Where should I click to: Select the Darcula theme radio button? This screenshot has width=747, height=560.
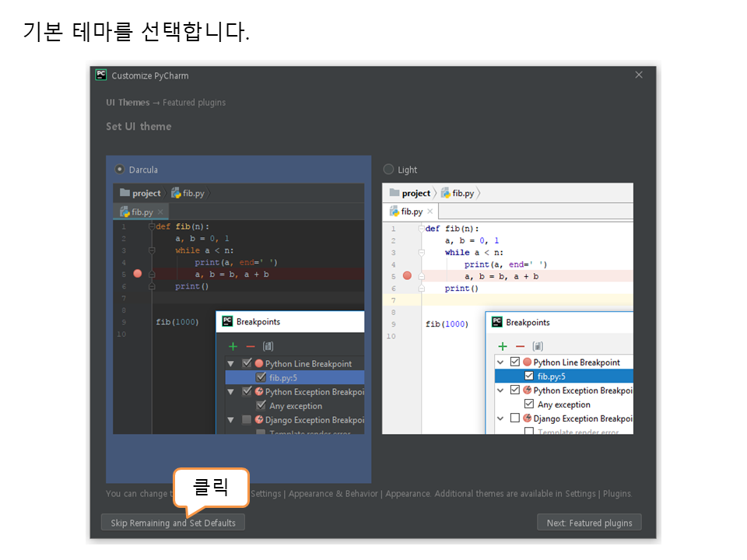[119, 170]
